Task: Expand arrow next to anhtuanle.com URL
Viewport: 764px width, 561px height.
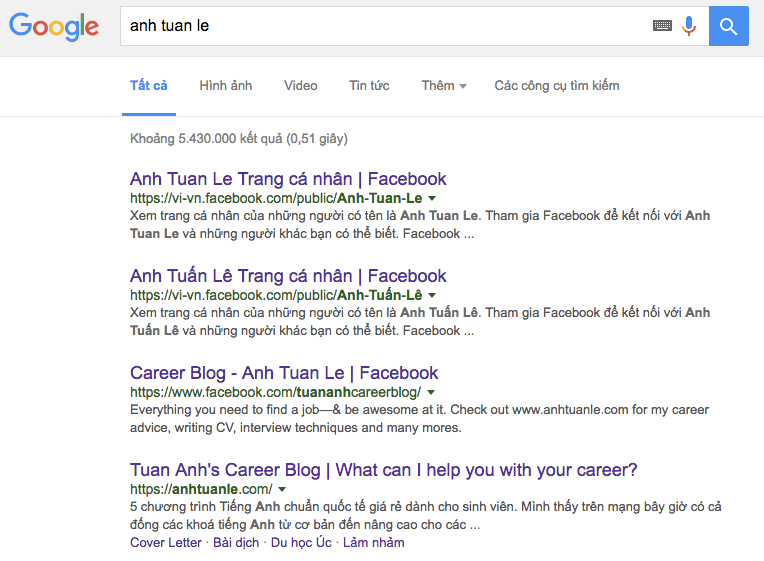Action: [282, 489]
